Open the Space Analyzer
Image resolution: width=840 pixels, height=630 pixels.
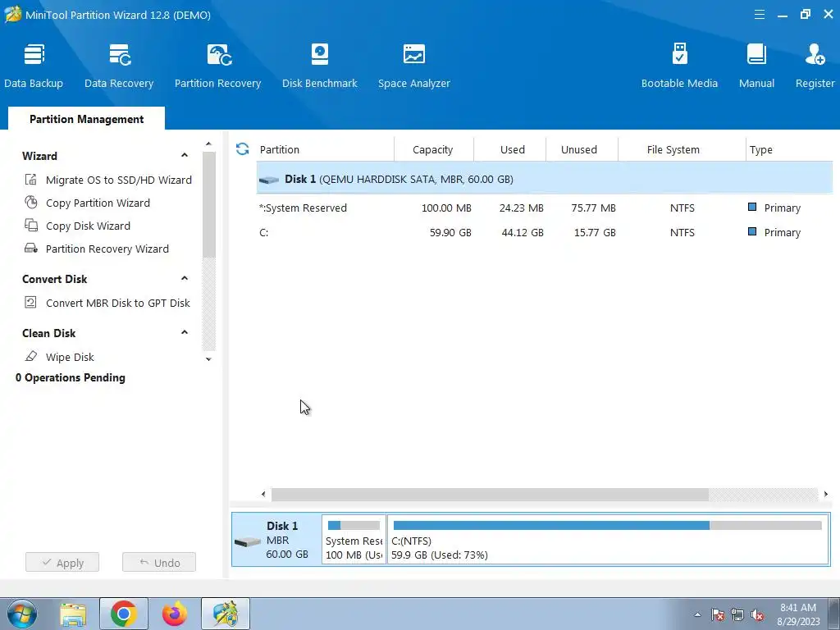[x=414, y=66]
